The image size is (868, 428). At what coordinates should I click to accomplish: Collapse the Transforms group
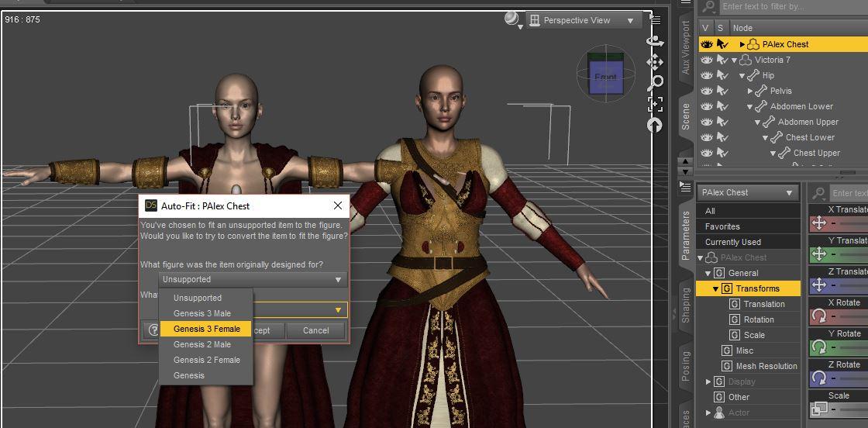point(716,288)
